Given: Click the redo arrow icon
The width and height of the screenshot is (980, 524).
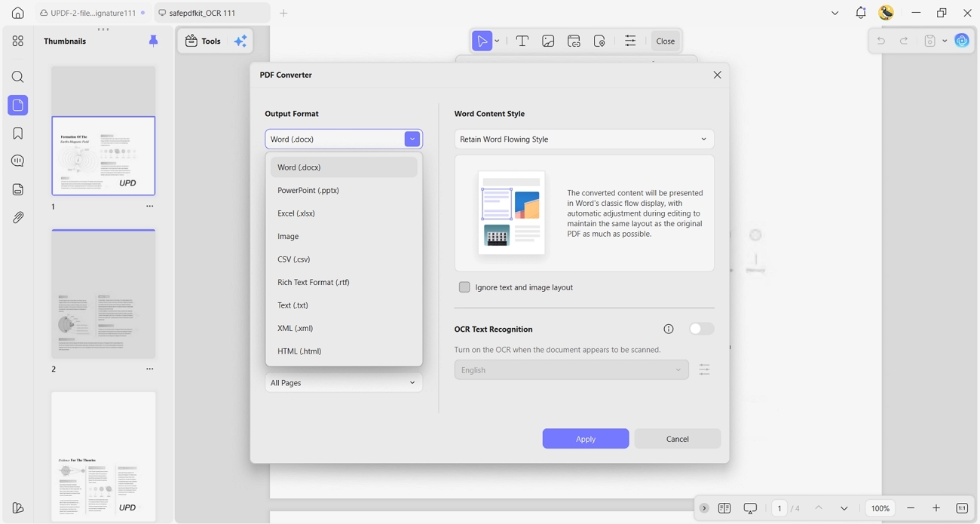Looking at the screenshot, I should [904, 41].
